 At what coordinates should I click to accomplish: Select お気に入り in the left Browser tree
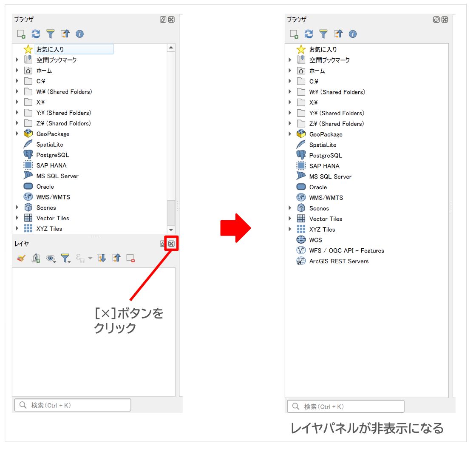[50, 49]
